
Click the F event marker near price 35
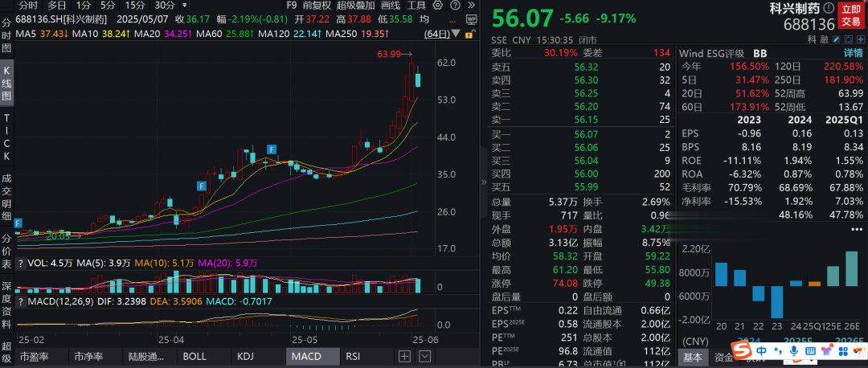[x=202, y=186]
